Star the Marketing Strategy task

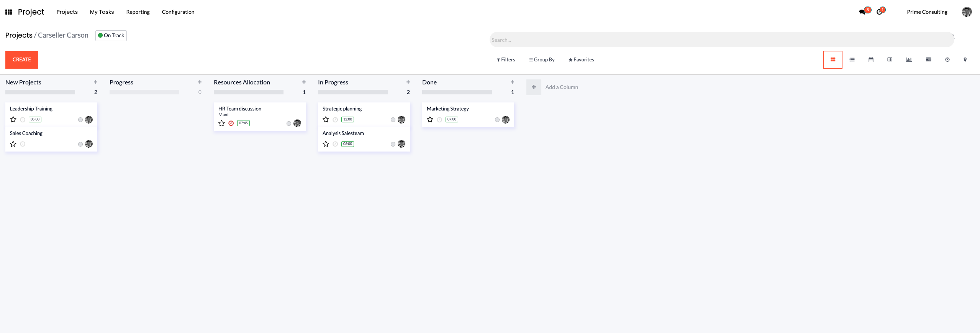click(x=430, y=120)
